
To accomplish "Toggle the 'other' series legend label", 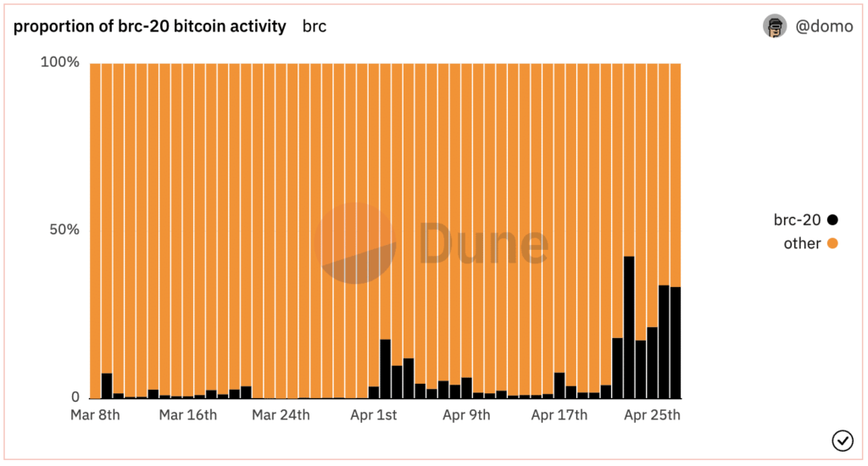I will pos(802,244).
